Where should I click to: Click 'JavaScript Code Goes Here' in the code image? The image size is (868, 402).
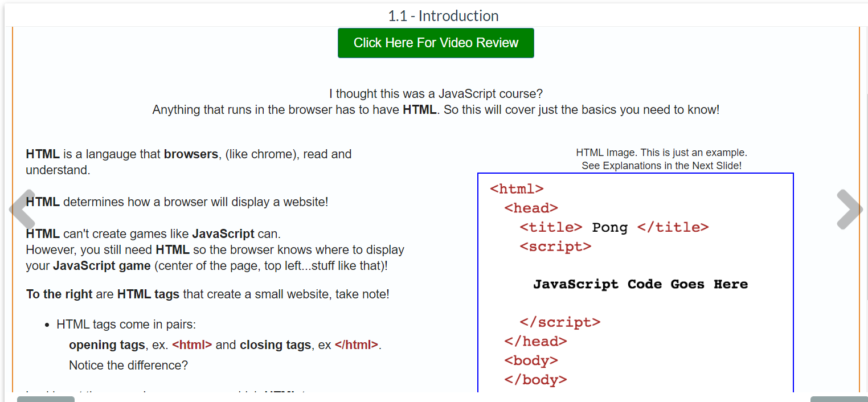pyautogui.click(x=640, y=284)
